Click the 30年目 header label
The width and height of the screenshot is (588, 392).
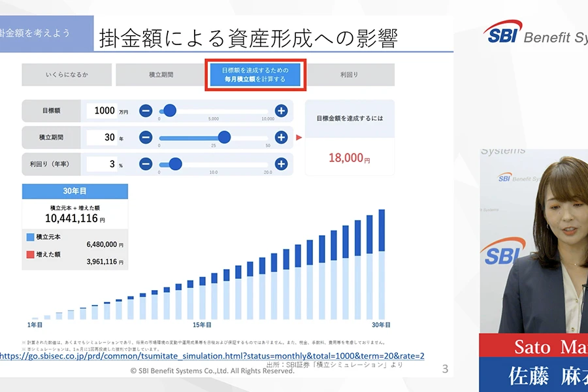(75, 191)
